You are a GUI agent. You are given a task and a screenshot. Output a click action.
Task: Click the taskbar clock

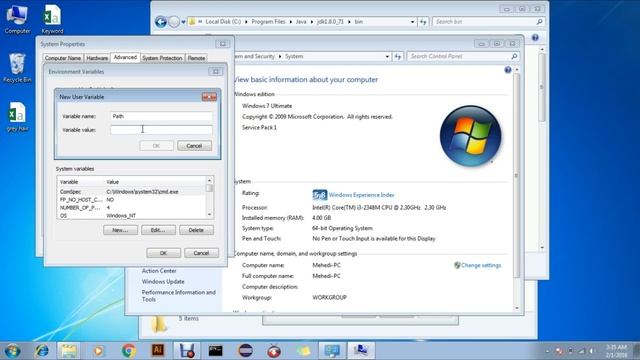point(616,351)
